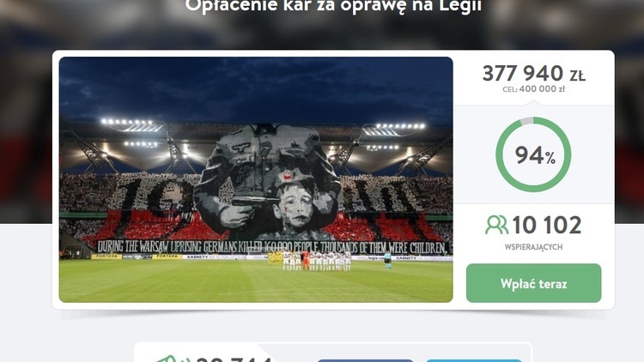This screenshot has width=644, height=362.
Task: Click the zł currency symbol beside amount
Action: 577,75
